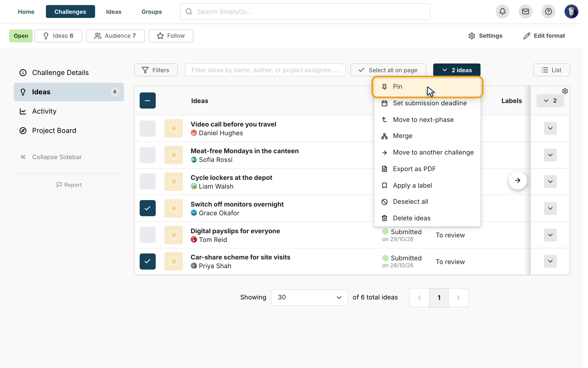Image resolution: width=588 pixels, height=368 pixels.
Task: Choose Apply a label menu item
Action: click(427, 185)
